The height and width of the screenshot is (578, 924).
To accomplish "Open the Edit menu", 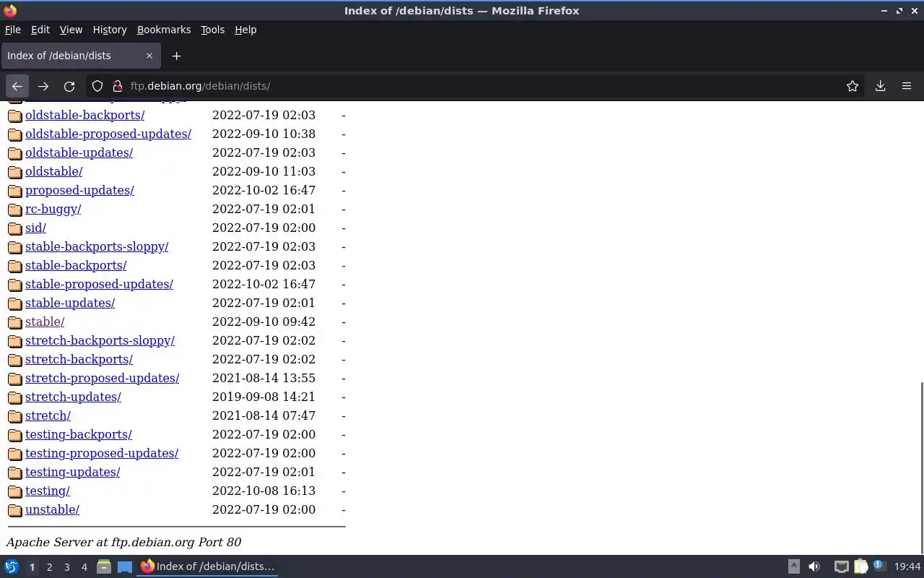I will tap(40, 30).
